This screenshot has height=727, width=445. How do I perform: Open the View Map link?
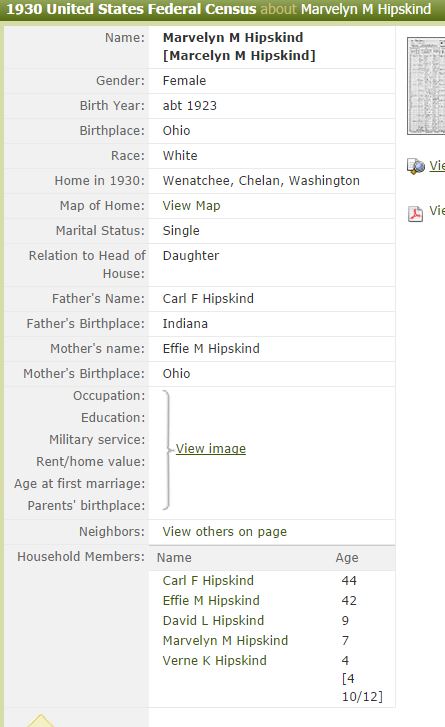tap(191, 206)
